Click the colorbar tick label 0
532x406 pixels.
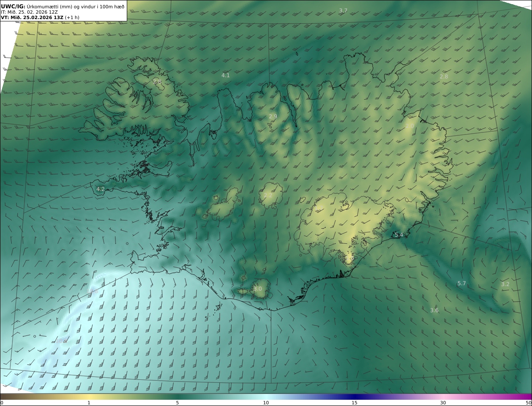(2, 403)
